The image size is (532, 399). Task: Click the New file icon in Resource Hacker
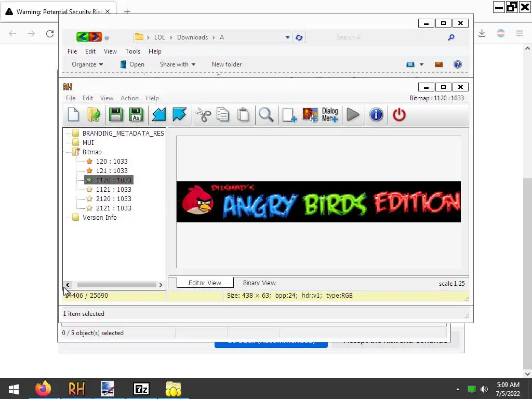[x=73, y=115]
